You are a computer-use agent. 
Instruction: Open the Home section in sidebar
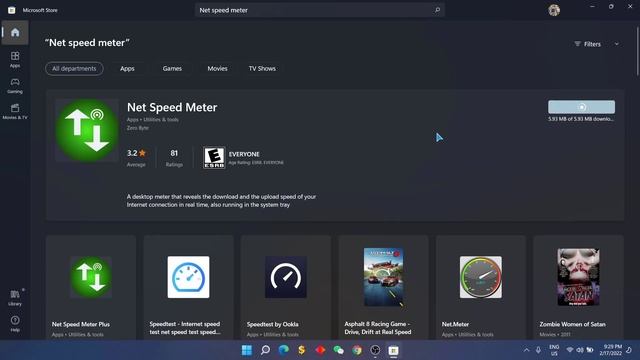pos(15,32)
